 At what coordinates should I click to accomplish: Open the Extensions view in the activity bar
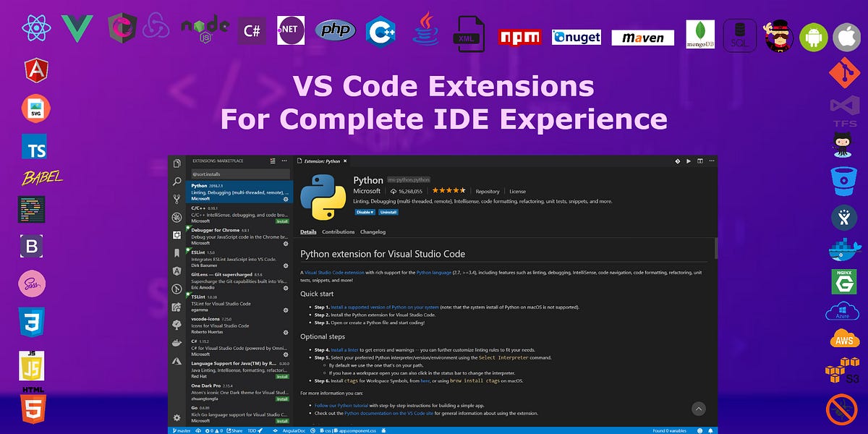pos(178,234)
